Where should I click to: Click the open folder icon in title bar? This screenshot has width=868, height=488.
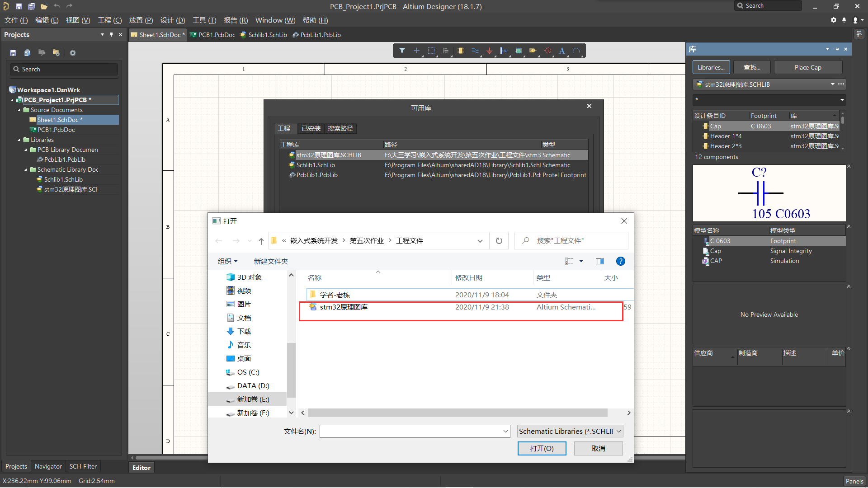[44, 6]
